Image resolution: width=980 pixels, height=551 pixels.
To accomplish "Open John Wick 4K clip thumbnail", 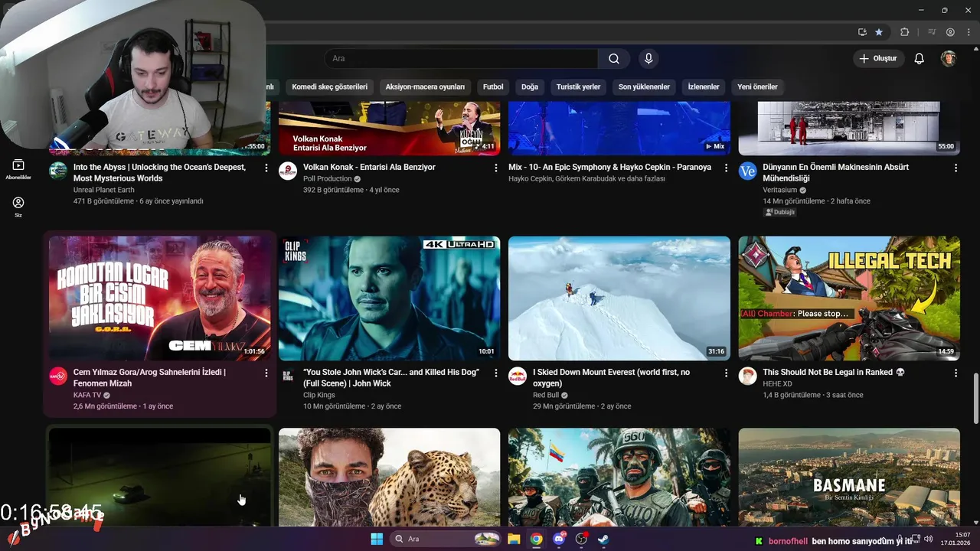I will coord(389,298).
